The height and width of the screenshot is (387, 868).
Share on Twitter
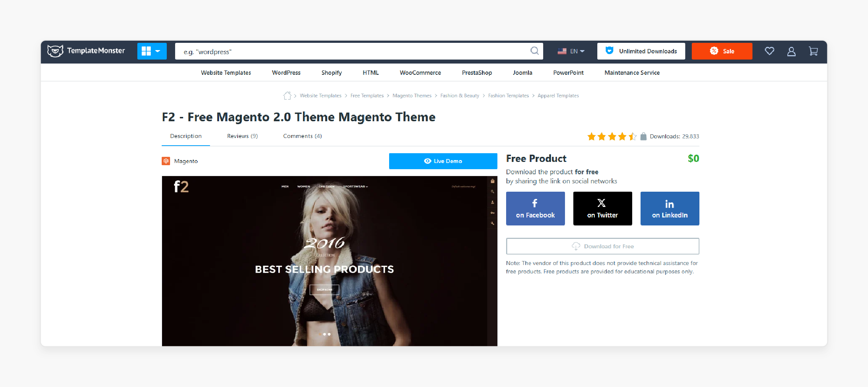(603, 208)
